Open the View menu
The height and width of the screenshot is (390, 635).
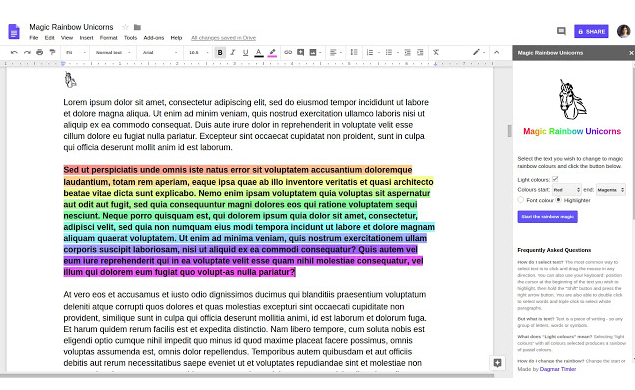click(67, 38)
